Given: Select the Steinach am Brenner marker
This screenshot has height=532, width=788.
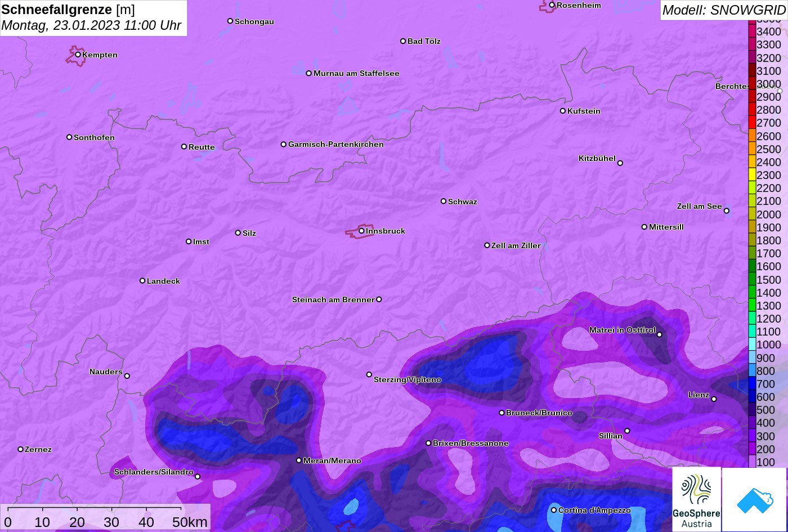Looking at the screenshot, I should 379,299.
